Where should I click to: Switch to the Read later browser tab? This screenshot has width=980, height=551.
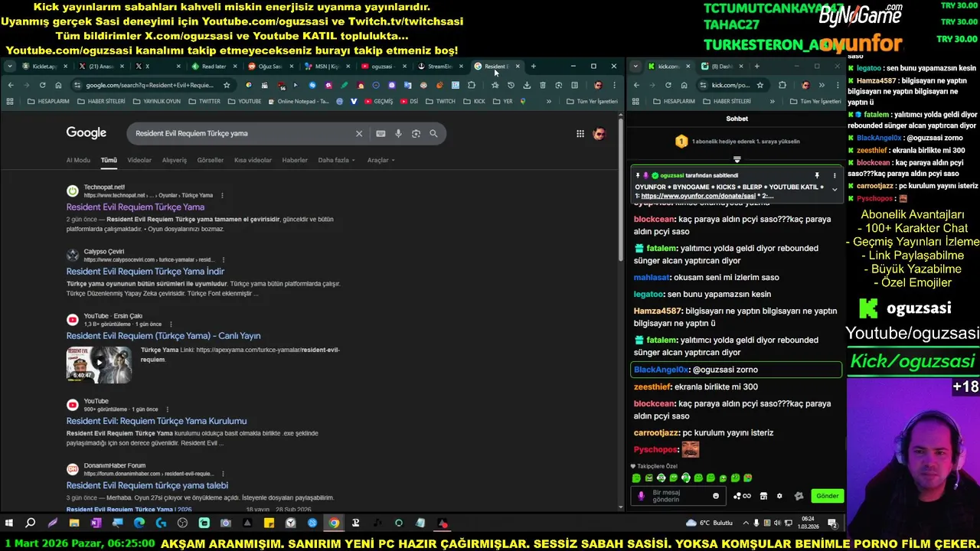pos(214,67)
